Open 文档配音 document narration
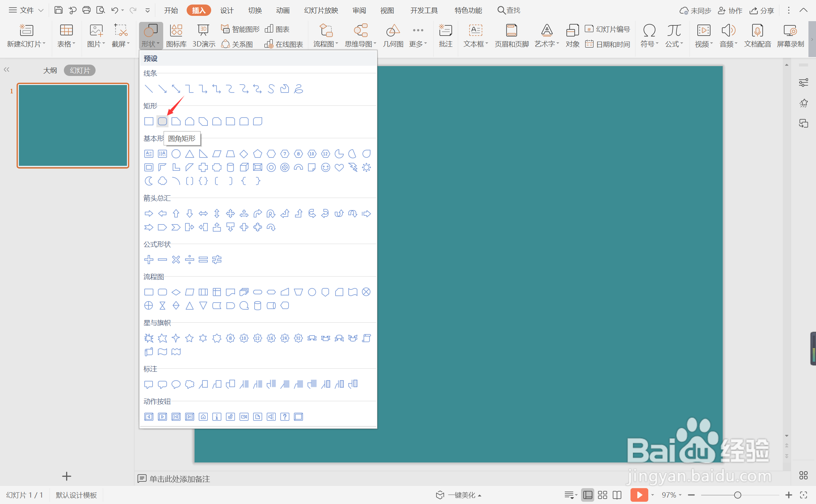 point(757,36)
